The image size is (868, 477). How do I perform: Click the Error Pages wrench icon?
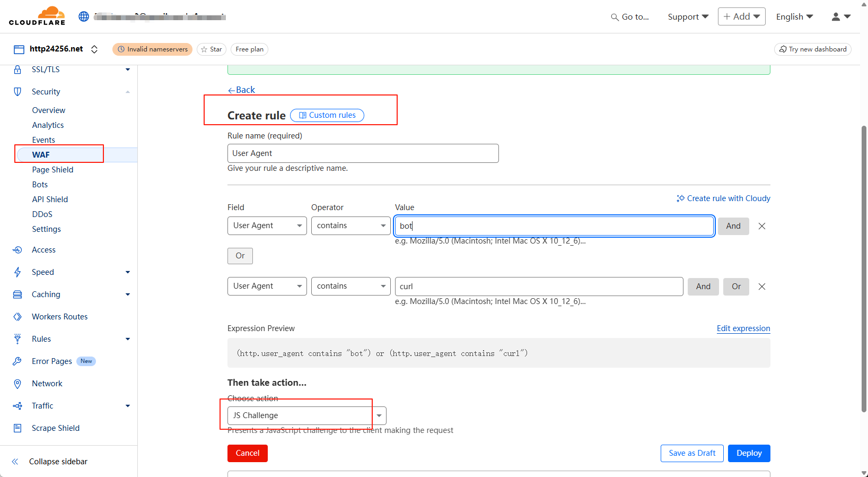click(x=17, y=361)
